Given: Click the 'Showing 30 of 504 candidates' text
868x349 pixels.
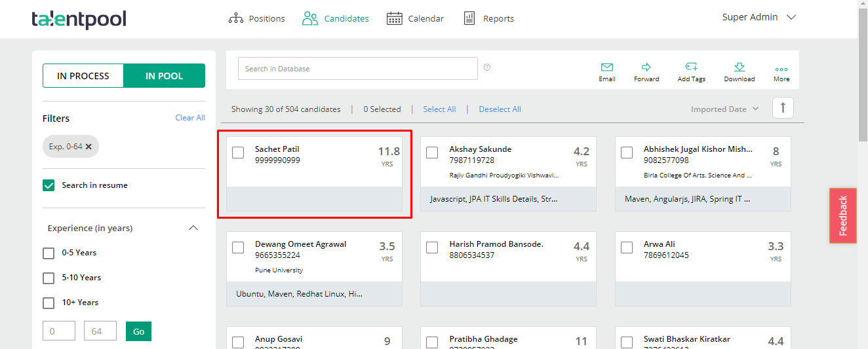Looking at the screenshot, I should tap(286, 109).
